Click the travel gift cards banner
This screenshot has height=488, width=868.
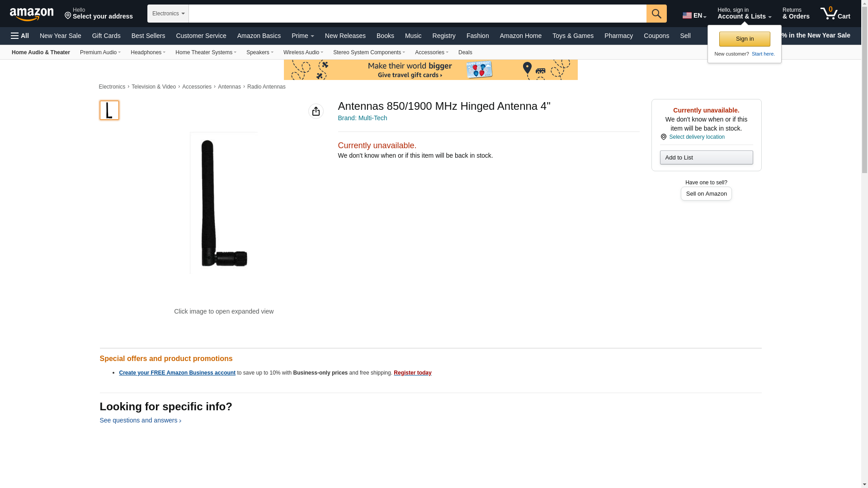[x=430, y=70]
